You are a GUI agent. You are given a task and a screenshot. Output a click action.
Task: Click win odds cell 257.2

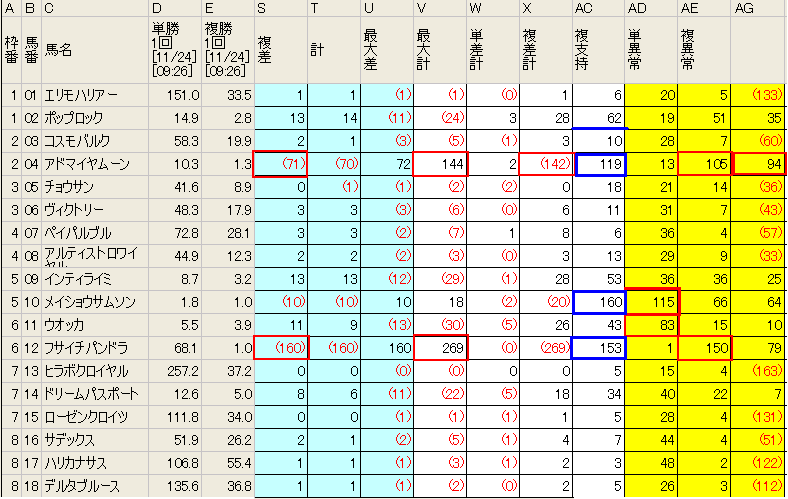point(175,371)
